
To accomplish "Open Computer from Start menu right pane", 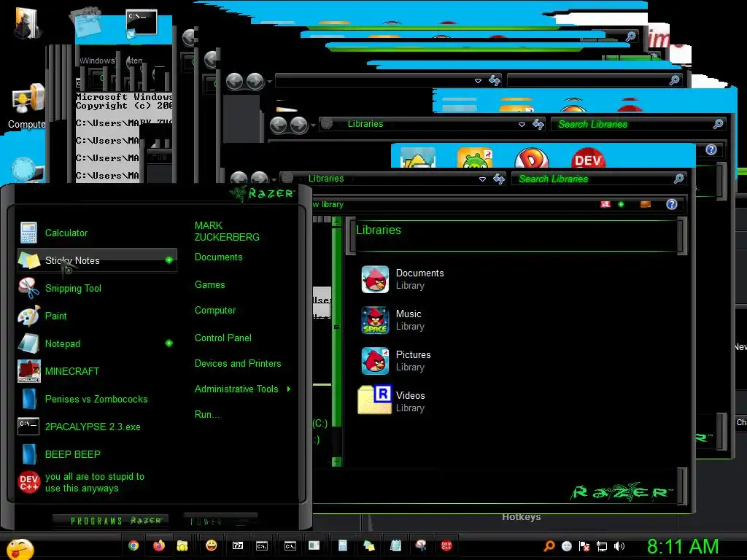I will click(215, 311).
